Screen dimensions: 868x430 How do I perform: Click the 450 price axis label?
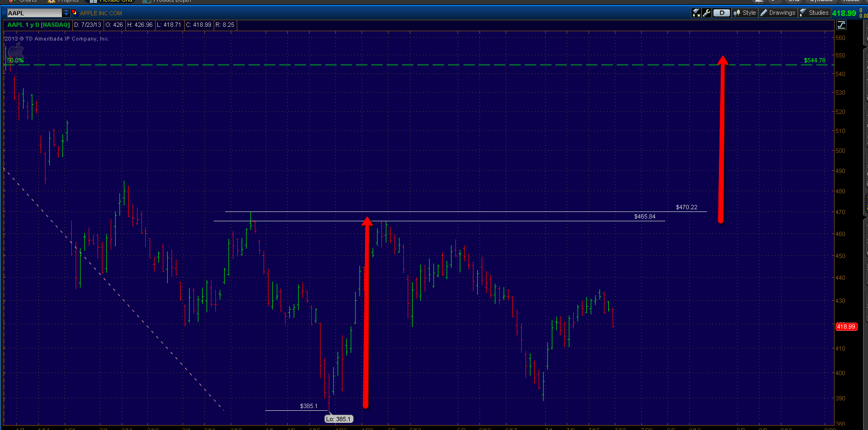coord(840,256)
